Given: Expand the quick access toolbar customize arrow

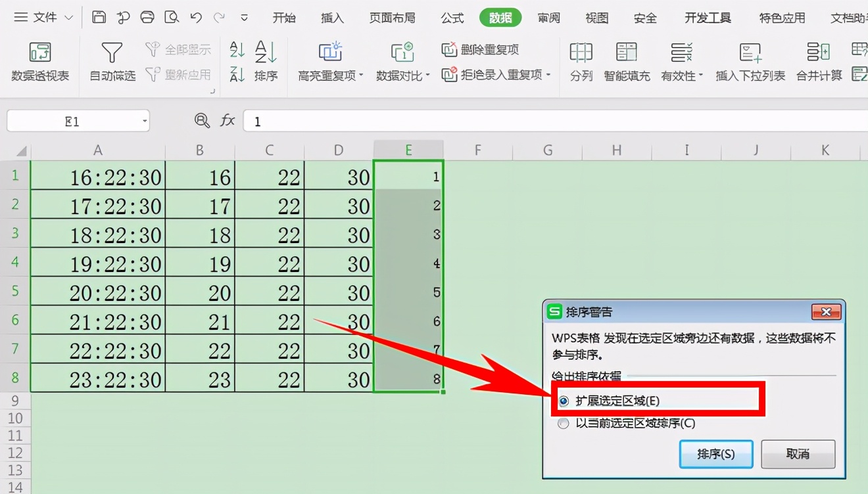Looking at the screenshot, I should 245,18.
